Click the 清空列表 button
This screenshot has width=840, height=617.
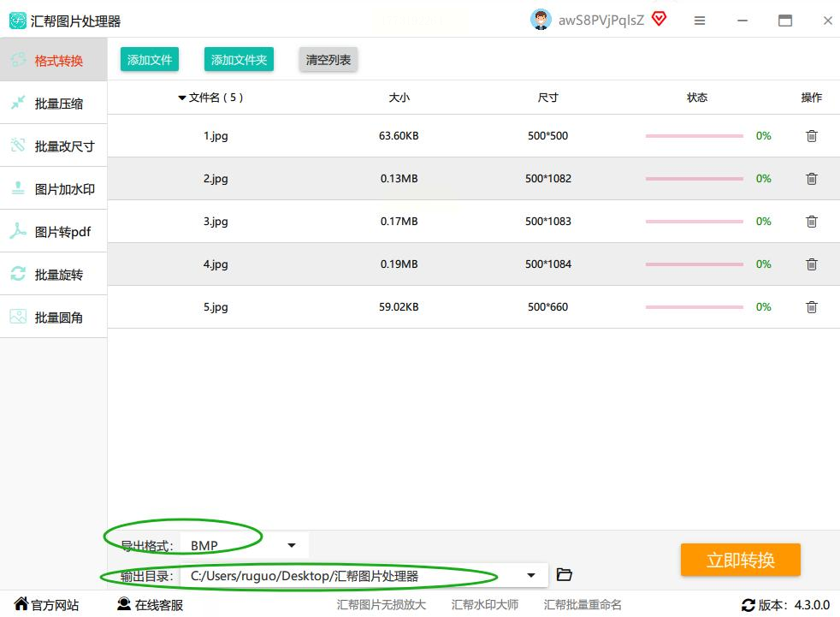328,60
